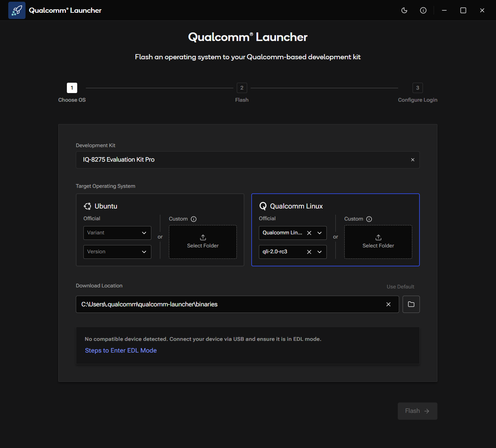Image resolution: width=496 pixels, height=448 pixels.
Task: Click the Flash button
Action: click(x=417, y=411)
